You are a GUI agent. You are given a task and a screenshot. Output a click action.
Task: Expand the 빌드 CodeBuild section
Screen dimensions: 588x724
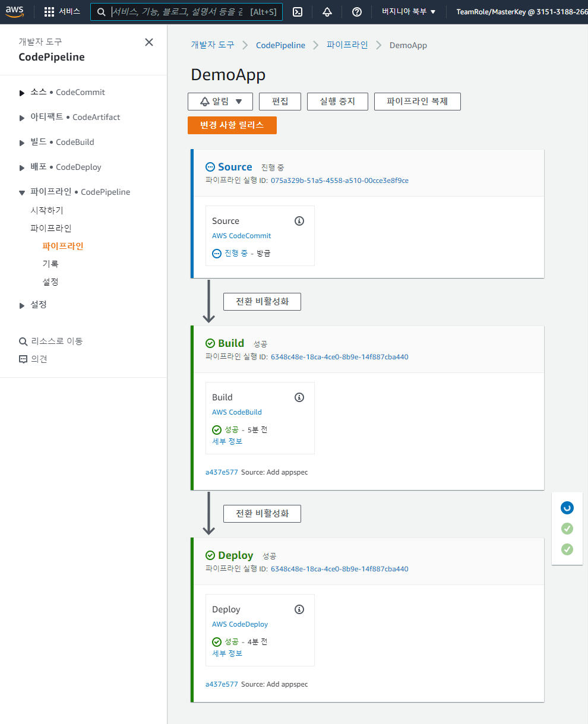coord(22,143)
